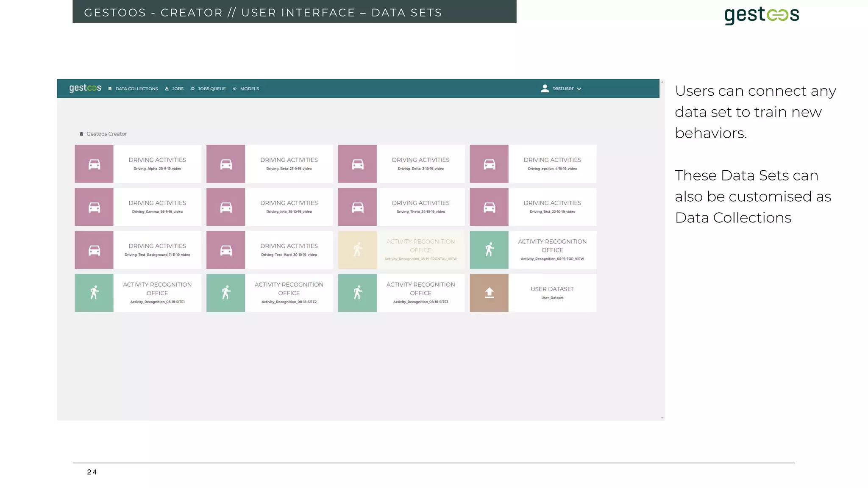The width and height of the screenshot is (868, 488).
Task: Open Driving_Test_22-10-19_video car icon tile
Action: (x=489, y=207)
